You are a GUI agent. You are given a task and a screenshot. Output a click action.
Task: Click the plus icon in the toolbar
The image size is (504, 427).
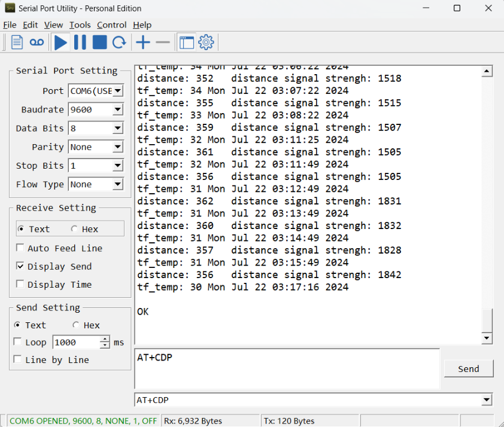(x=143, y=42)
